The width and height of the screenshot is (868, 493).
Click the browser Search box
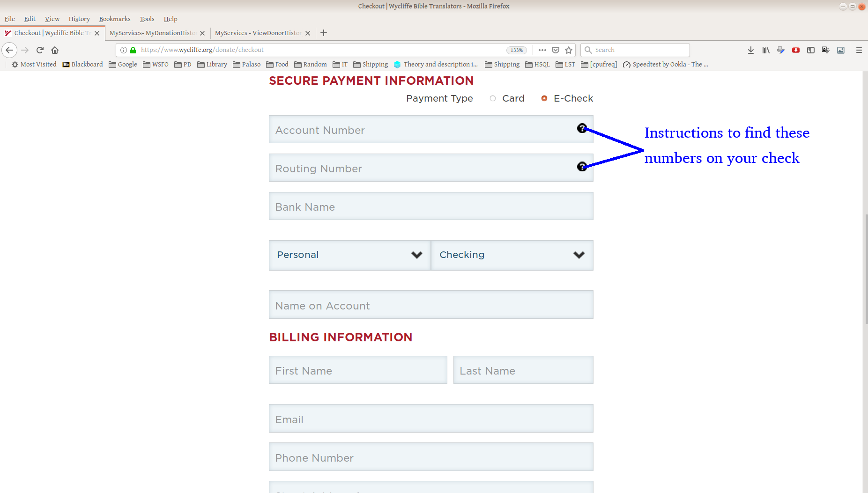pos(635,50)
